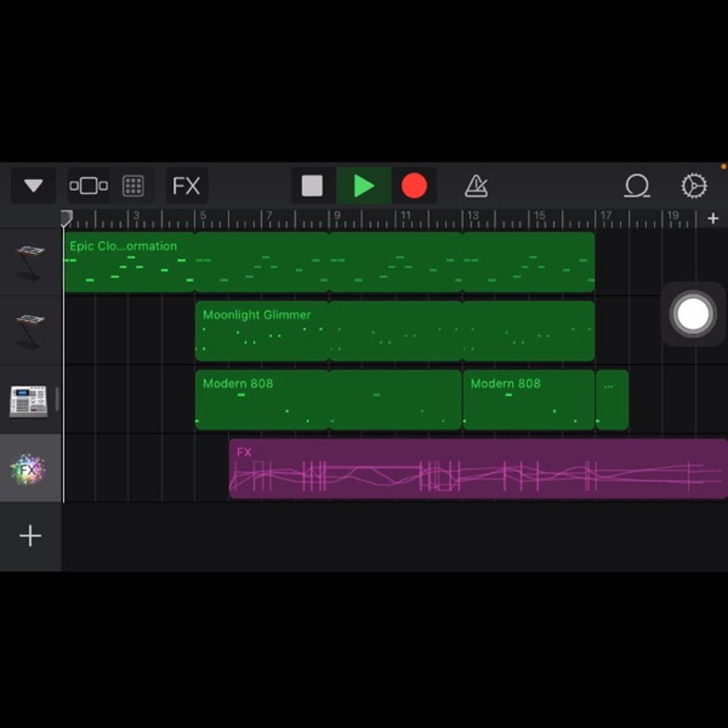This screenshot has width=728, height=728.
Task: Open the FX controls button
Action: tap(187, 186)
